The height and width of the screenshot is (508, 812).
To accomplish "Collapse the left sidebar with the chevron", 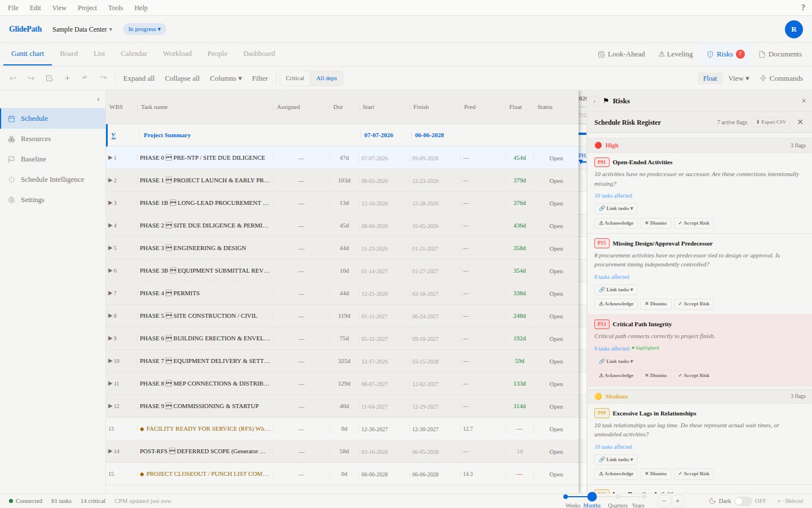I will click(98, 99).
